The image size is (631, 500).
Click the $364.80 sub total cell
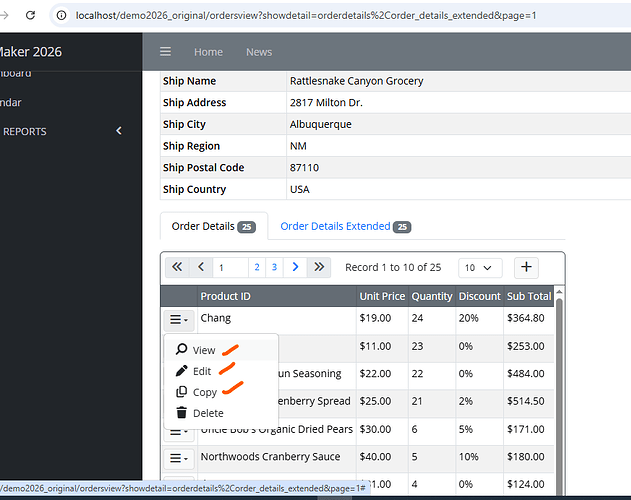coord(529,318)
